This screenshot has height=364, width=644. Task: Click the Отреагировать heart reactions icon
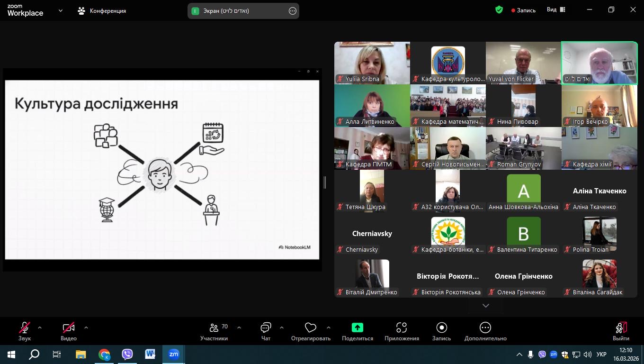(x=310, y=330)
